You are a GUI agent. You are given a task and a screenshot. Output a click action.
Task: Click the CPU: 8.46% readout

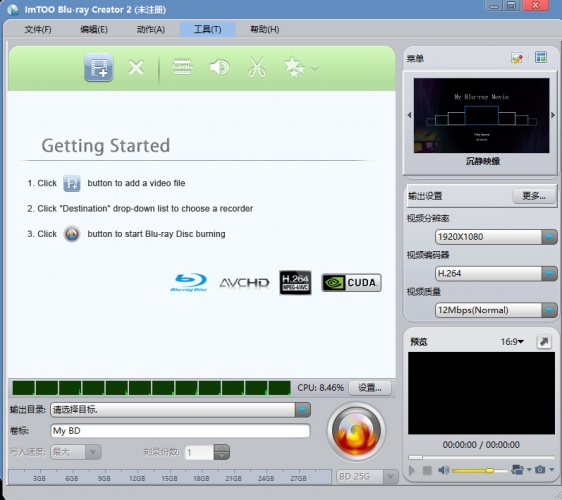click(320, 388)
